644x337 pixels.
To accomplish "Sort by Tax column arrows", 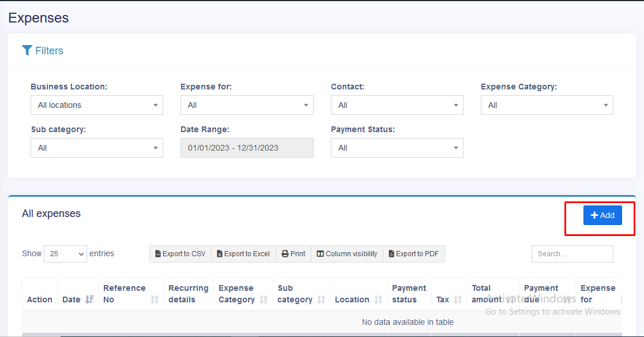I will click(x=458, y=299).
